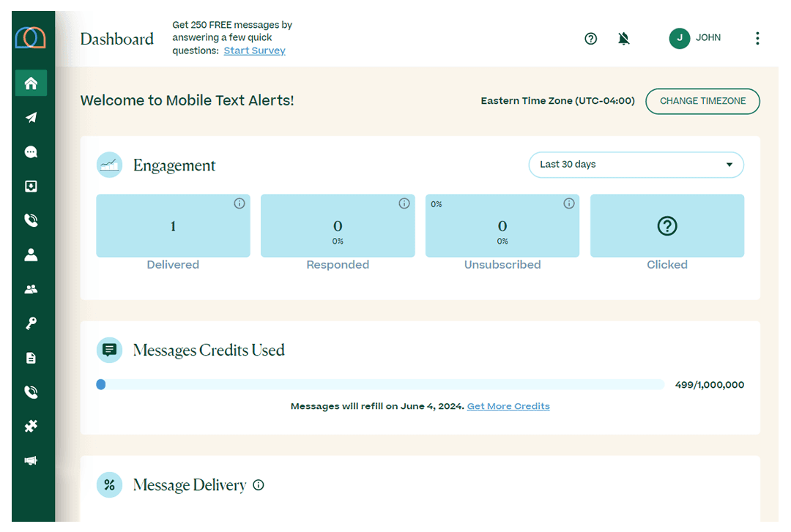Screen dimensions: 791x532
Task: Select the send message paper plane icon
Action: 31,117
